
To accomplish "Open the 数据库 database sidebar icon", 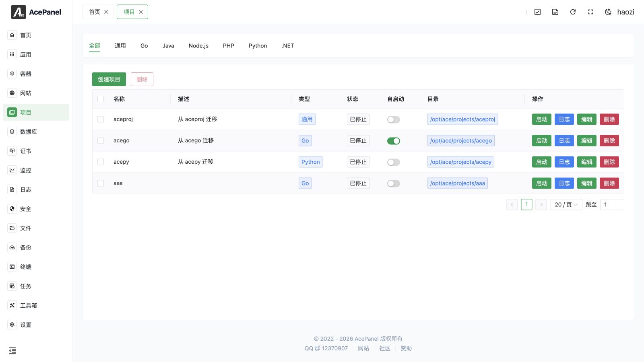I will point(12,132).
